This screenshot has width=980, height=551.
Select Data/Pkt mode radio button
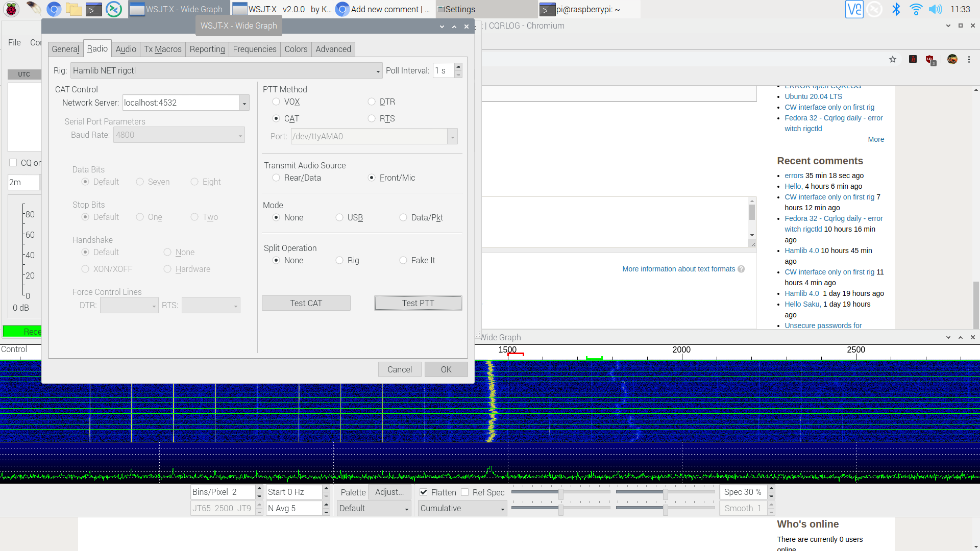(403, 217)
